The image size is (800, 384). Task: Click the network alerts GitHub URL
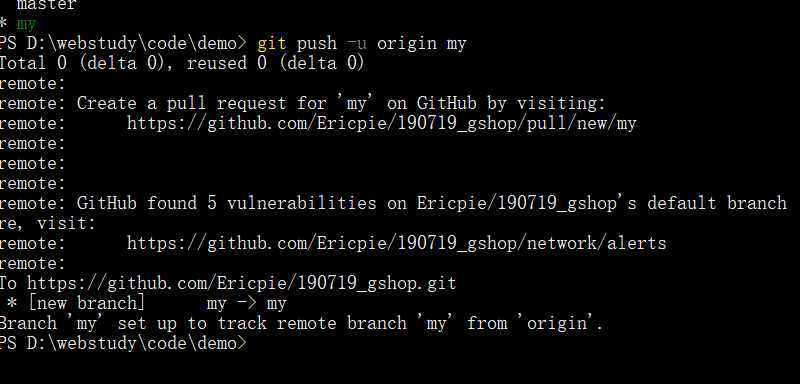coord(396,243)
